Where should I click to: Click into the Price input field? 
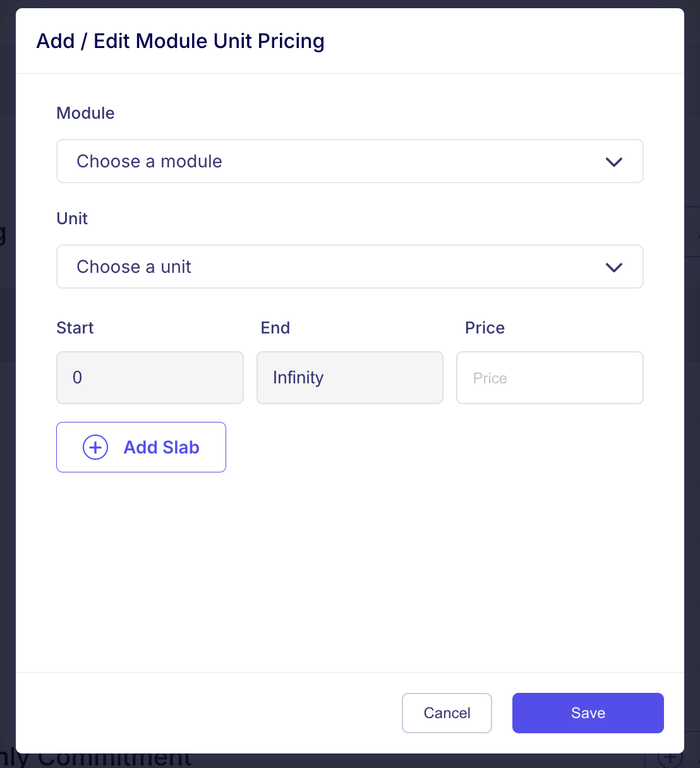click(x=550, y=378)
